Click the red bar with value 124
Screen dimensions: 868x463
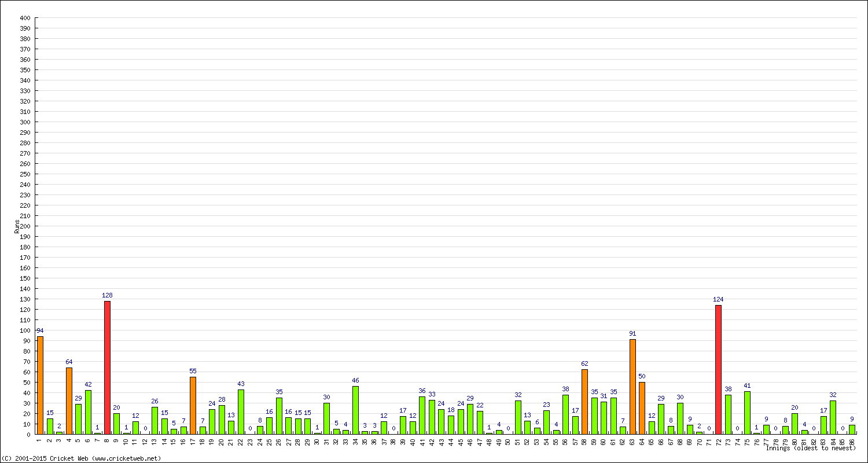point(719,369)
